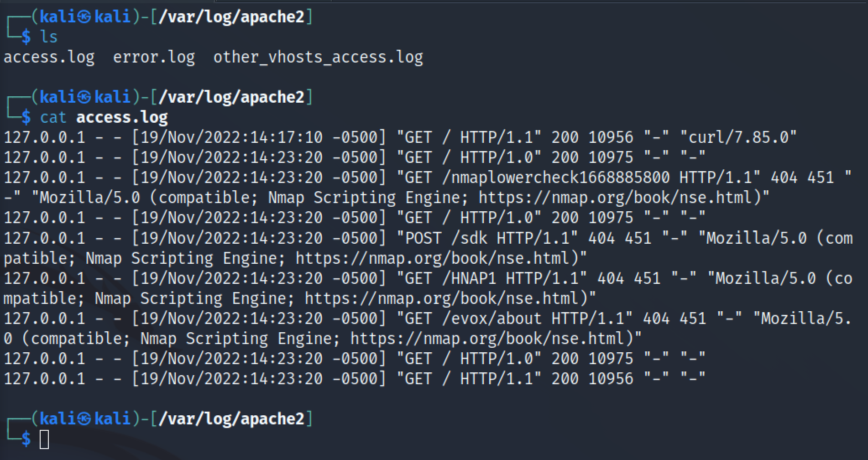
Task: Select other_vhosts_access.log in the file listing
Action: (x=318, y=57)
